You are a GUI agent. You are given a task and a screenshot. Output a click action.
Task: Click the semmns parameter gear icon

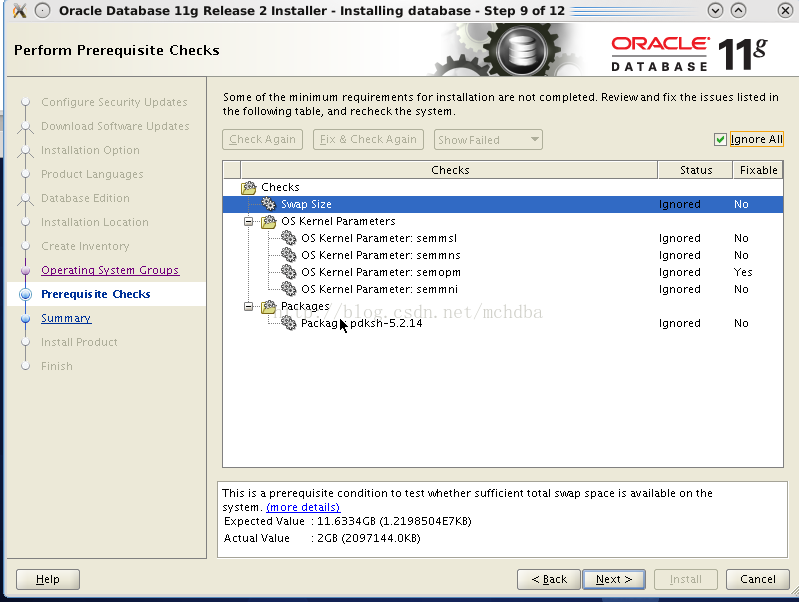(x=288, y=255)
